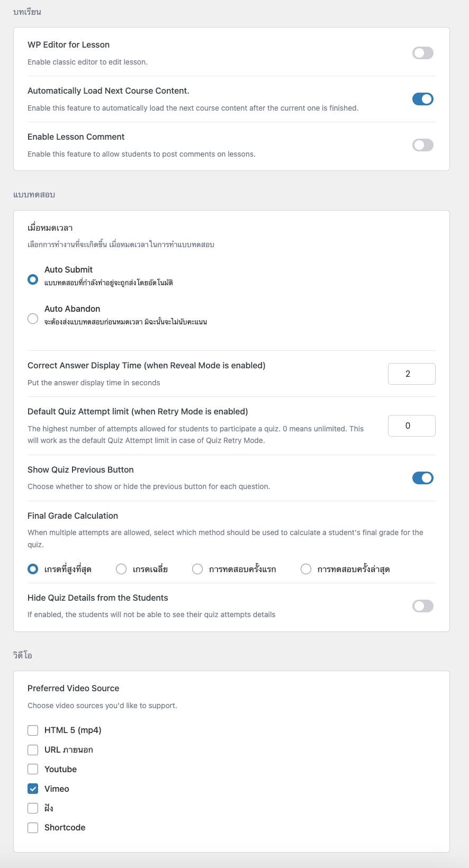Uncheck the Vimeo video source
Image resolution: width=469 pixels, height=868 pixels.
33,789
